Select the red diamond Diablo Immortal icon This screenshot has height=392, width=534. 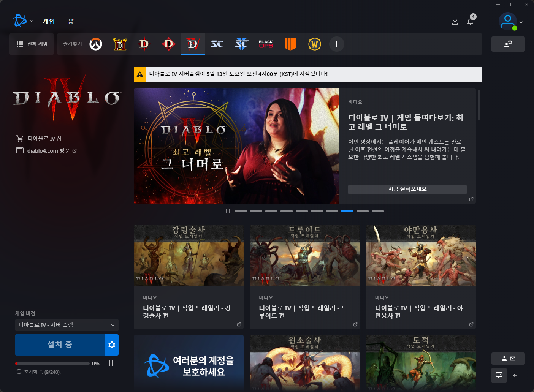(169, 44)
